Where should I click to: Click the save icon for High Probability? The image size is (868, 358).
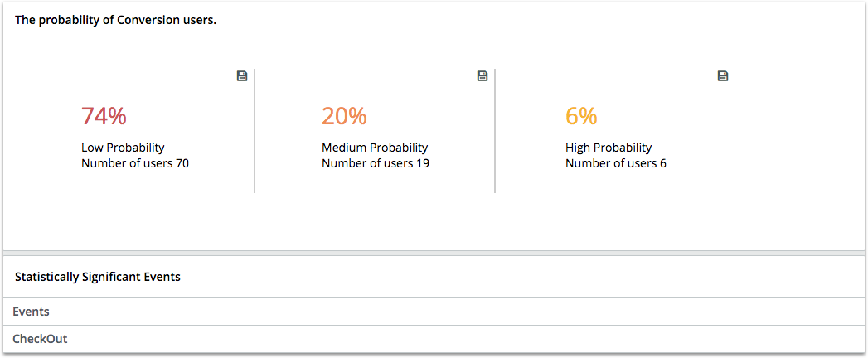pos(723,76)
